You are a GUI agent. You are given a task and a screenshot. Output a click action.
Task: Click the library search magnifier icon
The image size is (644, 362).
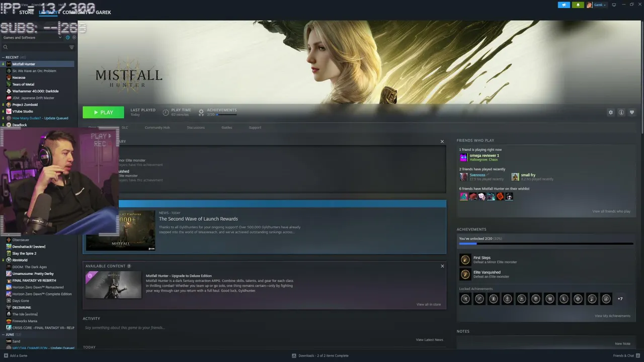[6, 47]
